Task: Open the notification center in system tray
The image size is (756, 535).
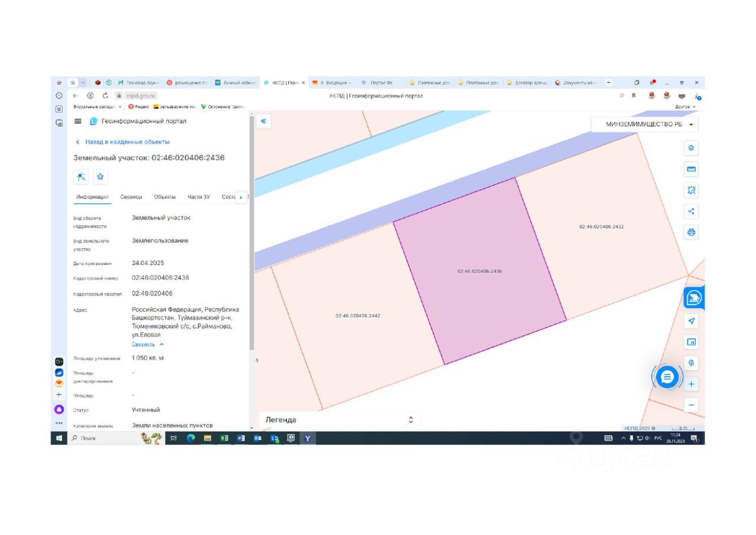Action: tap(694, 438)
